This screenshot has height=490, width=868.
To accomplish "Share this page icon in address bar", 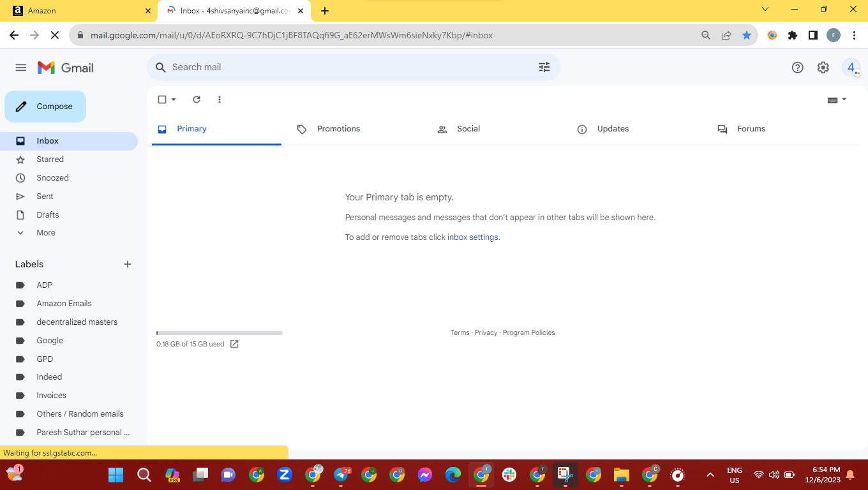I will tap(726, 36).
